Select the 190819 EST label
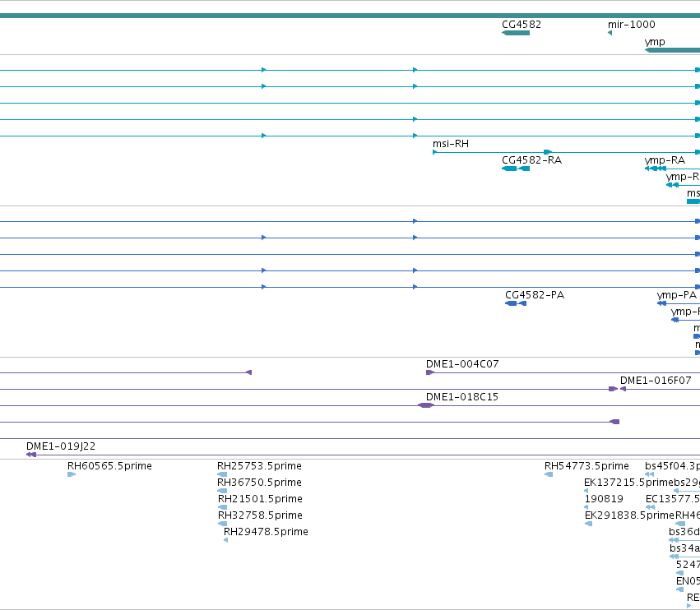This screenshot has width=700, height=610. point(604,499)
